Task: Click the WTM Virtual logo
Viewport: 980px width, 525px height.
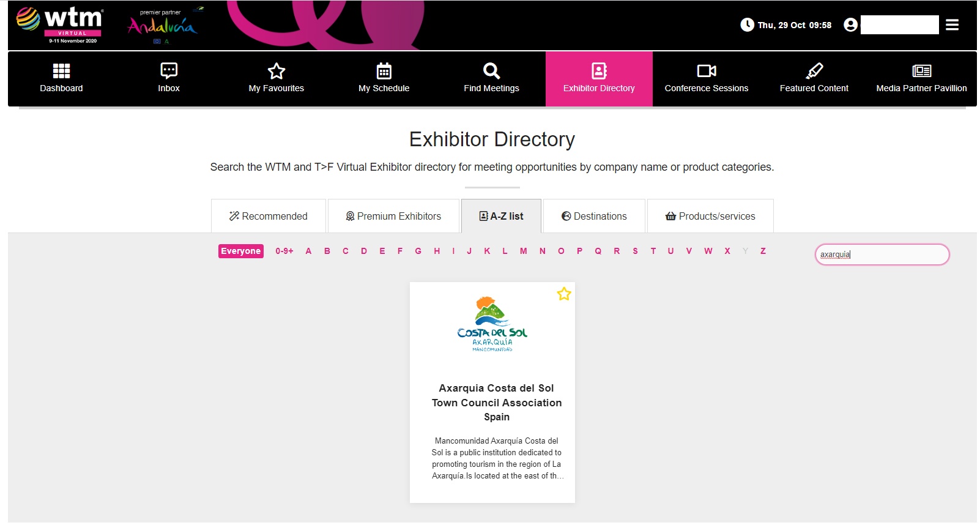Action: 60,24
